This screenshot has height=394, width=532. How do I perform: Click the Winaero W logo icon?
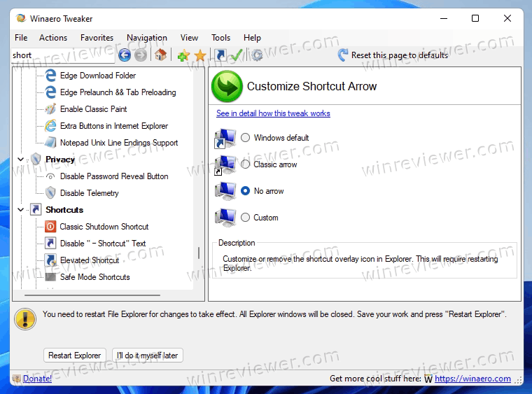[428, 379]
